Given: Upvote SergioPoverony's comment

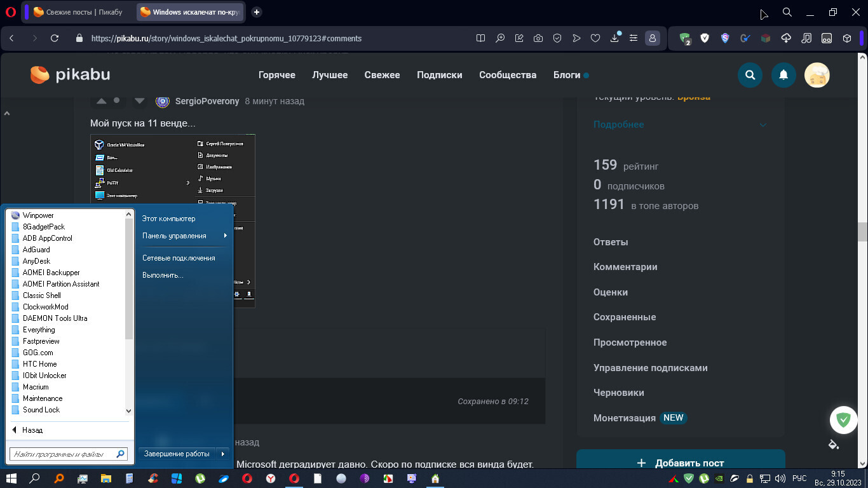Looking at the screenshot, I should pyautogui.click(x=101, y=100).
